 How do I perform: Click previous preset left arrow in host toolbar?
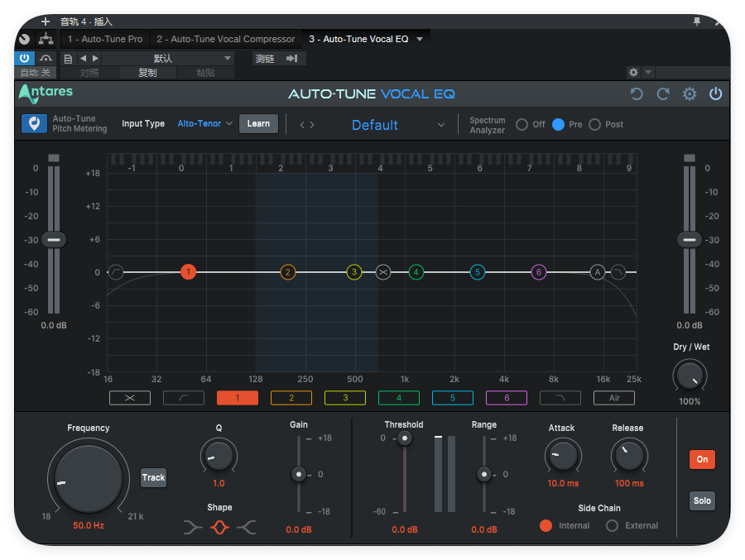pos(83,59)
